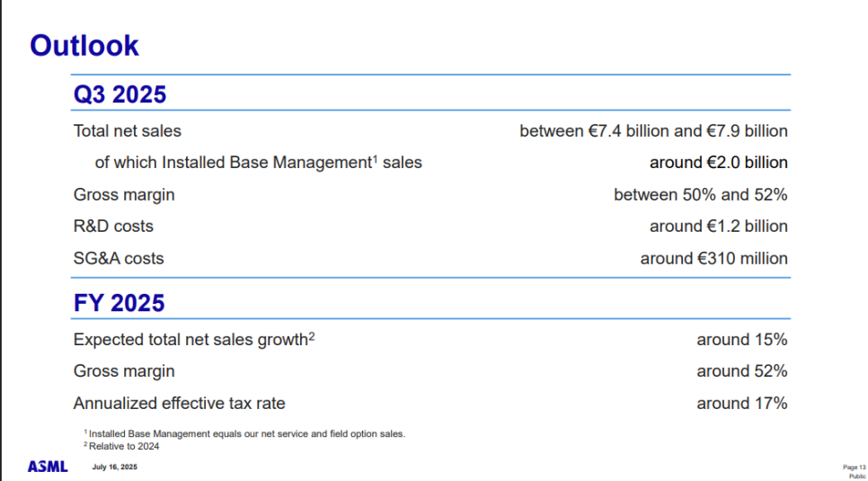Click the €7.4 billion to €7.9 billion value

[653, 131]
